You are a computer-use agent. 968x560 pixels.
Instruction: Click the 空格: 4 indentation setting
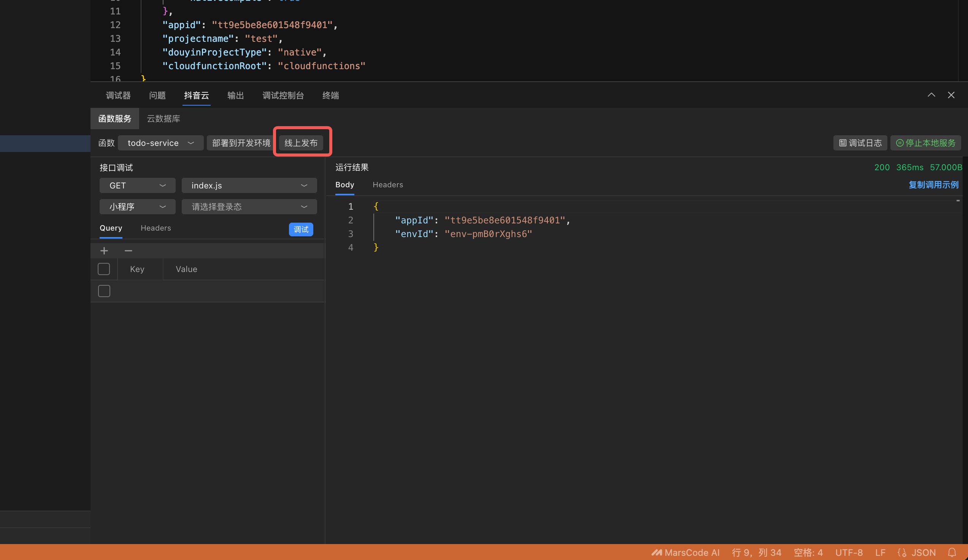[x=808, y=552]
